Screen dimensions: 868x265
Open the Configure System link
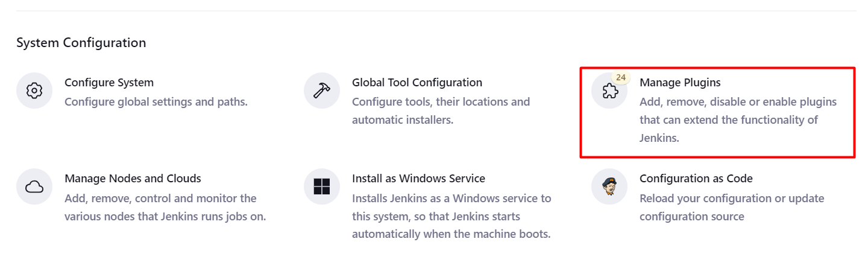109,82
